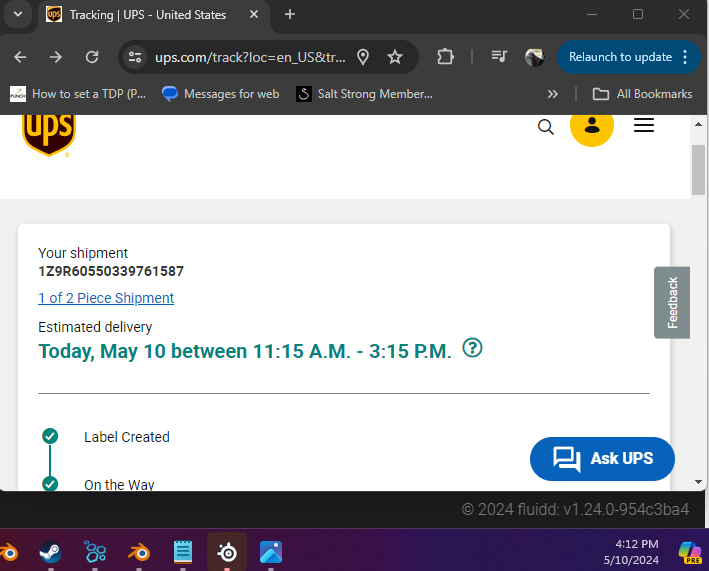The width and height of the screenshot is (709, 571).
Task: Click scrollbar down arrow
Action: click(698, 482)
